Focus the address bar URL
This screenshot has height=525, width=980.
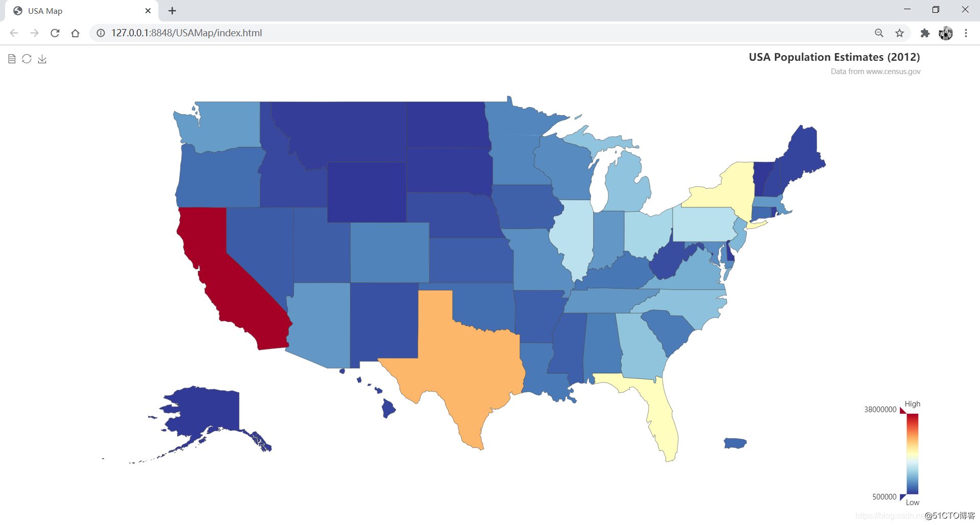point(186,33)
